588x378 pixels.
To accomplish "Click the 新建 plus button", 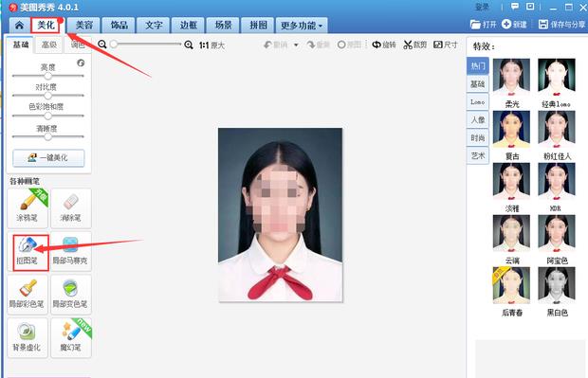I will [x=514, y=25].
